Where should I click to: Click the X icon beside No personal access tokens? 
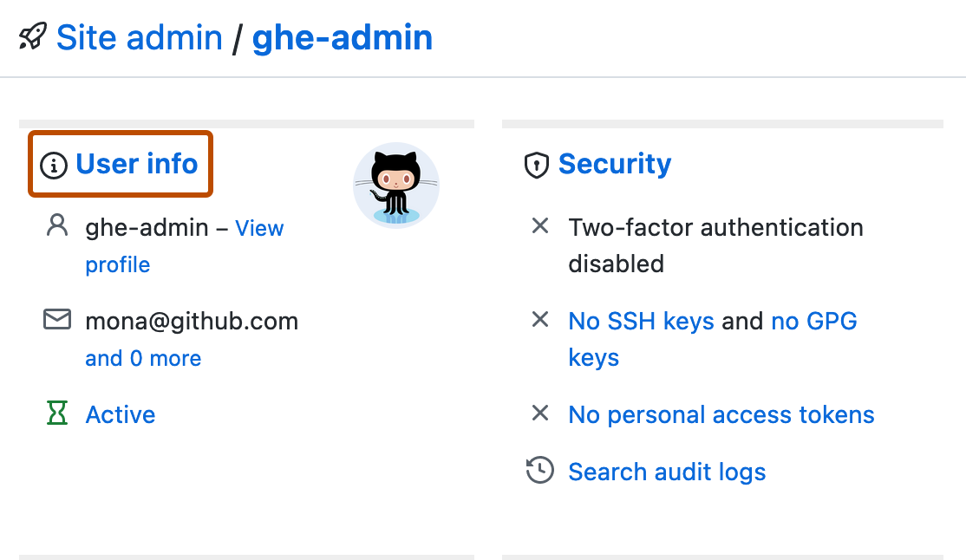[539, 413]
